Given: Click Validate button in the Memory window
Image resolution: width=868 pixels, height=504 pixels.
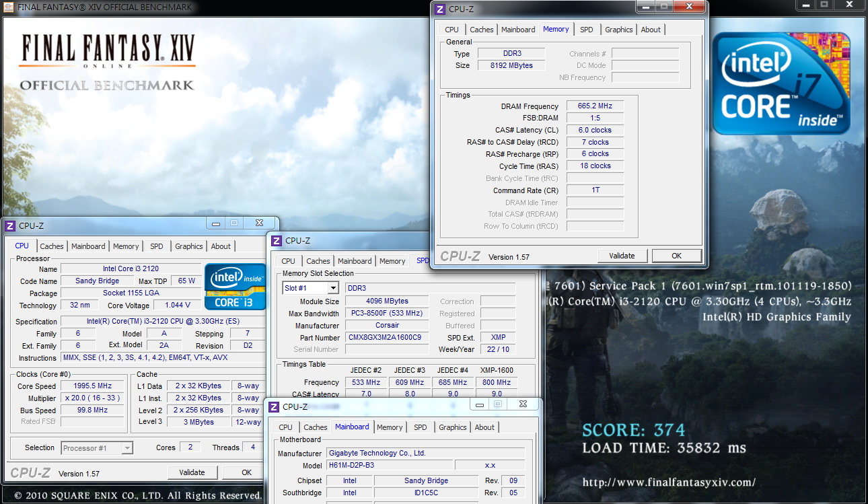Looking at the screenshot, I should 622,256.
